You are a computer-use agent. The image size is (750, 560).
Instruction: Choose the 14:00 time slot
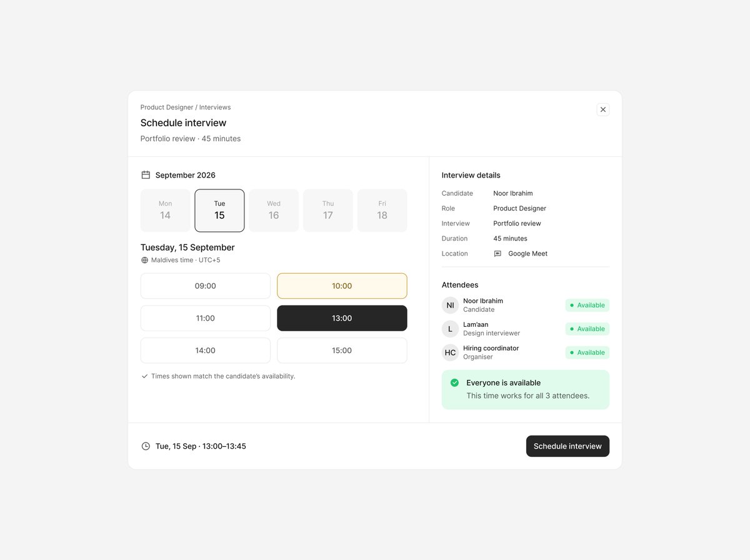(206, 351)
